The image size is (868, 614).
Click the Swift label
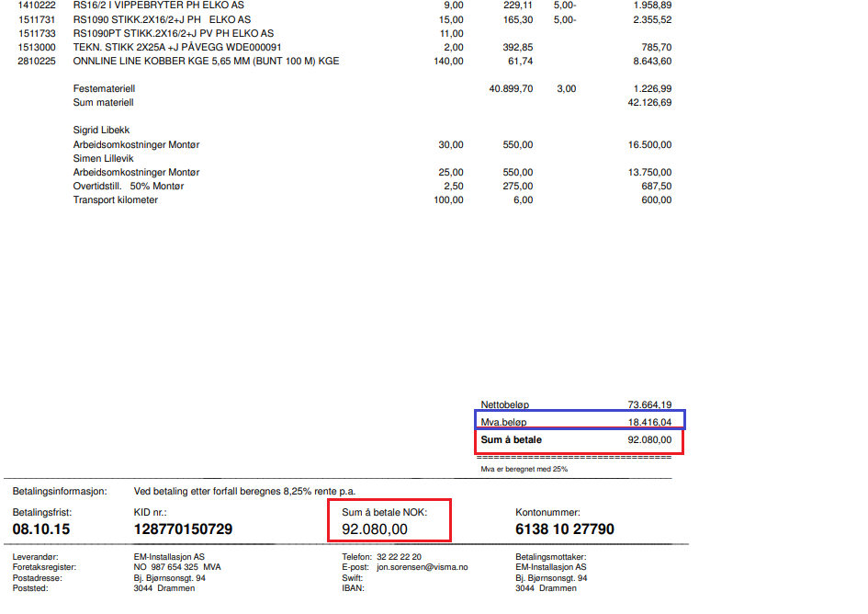point(353,578)
